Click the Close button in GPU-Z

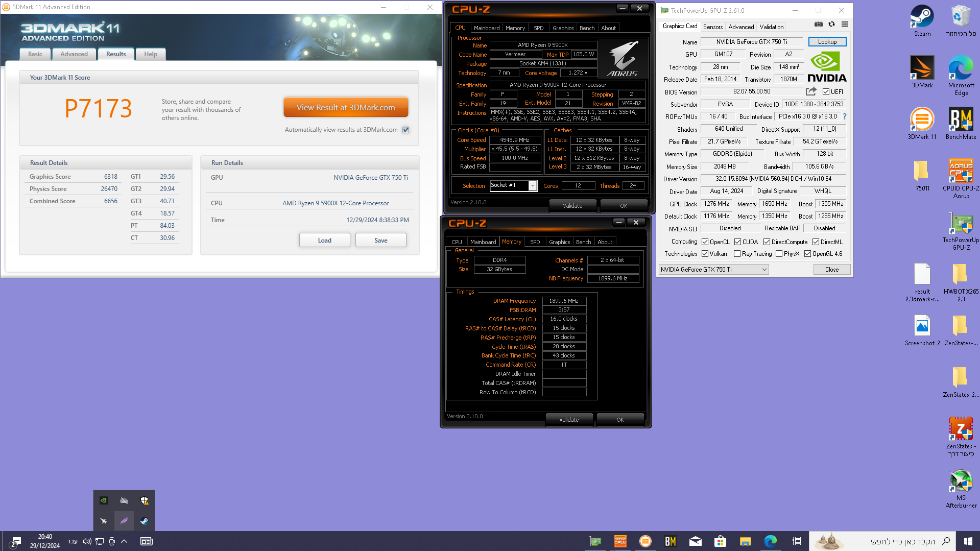(x=832, y=270)
